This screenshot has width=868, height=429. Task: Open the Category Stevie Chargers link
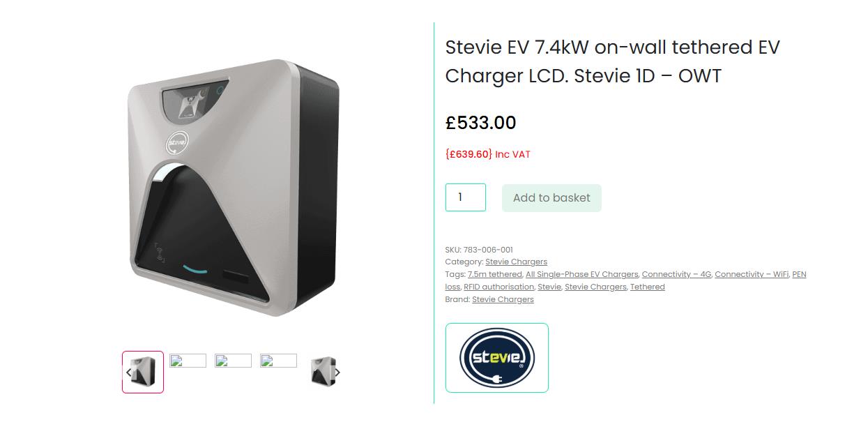[x=516, y=262]
